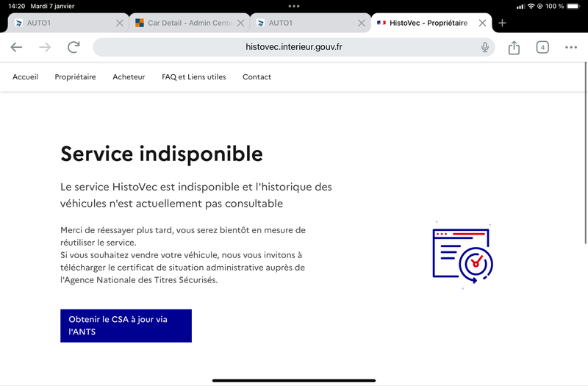Open the Contact menu item
588x386 pixels.
tap(257, 77)
